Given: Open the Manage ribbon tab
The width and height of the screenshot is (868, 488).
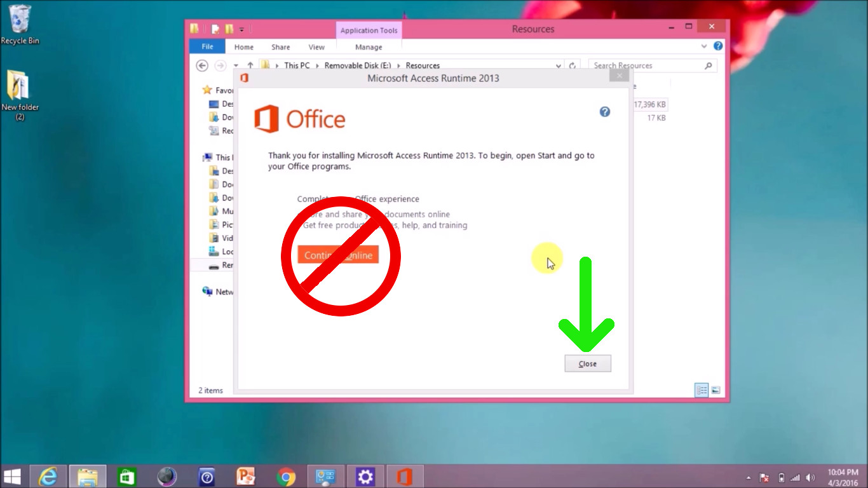Looking at the screenshot, I should coord(369,47).
